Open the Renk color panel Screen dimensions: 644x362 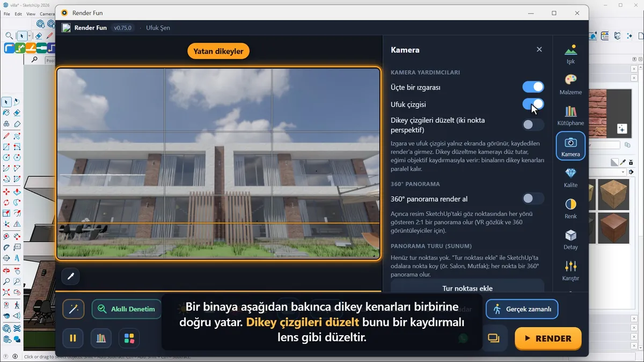pos(570,209)
